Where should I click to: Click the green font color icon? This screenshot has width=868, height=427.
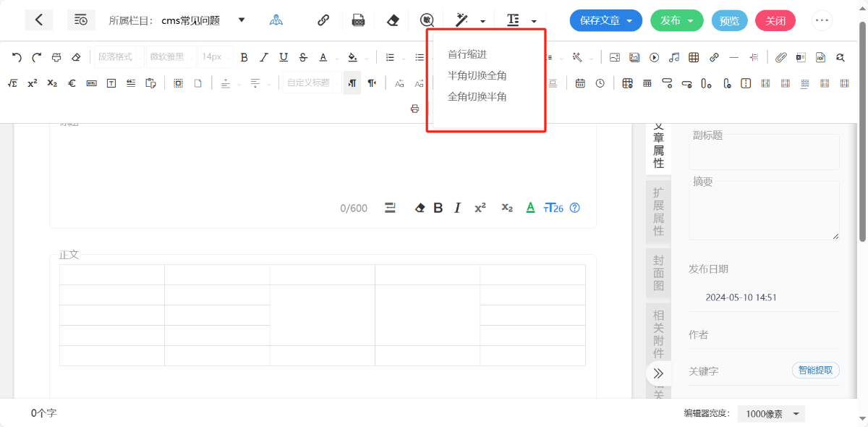(x=530, y=208)
